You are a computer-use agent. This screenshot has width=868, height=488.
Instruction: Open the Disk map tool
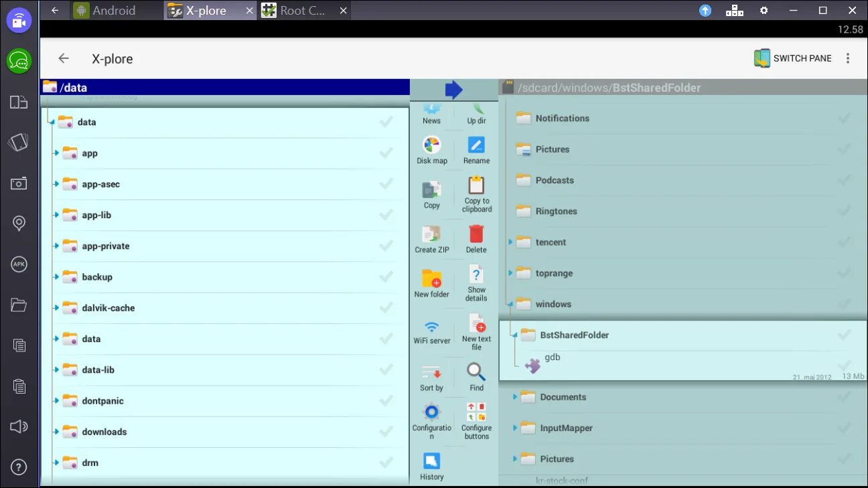pyautogui.click(x=432, y=150)
